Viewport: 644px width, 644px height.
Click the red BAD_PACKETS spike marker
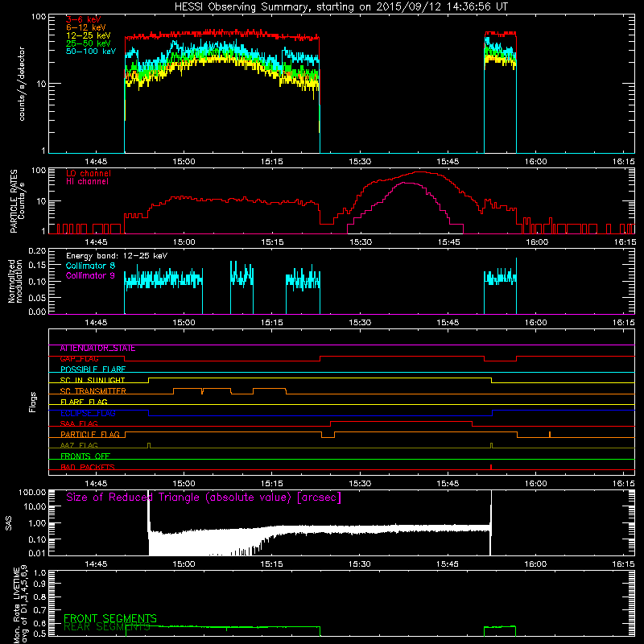click(491, 467)
